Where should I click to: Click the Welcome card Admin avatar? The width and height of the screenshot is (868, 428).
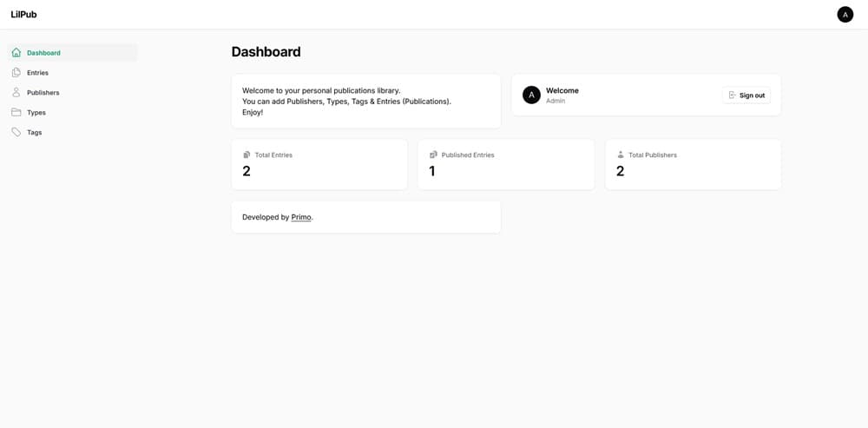pos(531,95)
